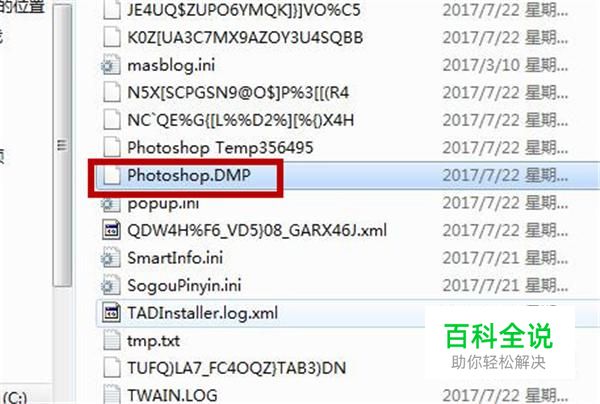Select the N5X[SCPGSN9@O$]P%3[[(R4 file
600x404 pixels.
pos(238,93)
